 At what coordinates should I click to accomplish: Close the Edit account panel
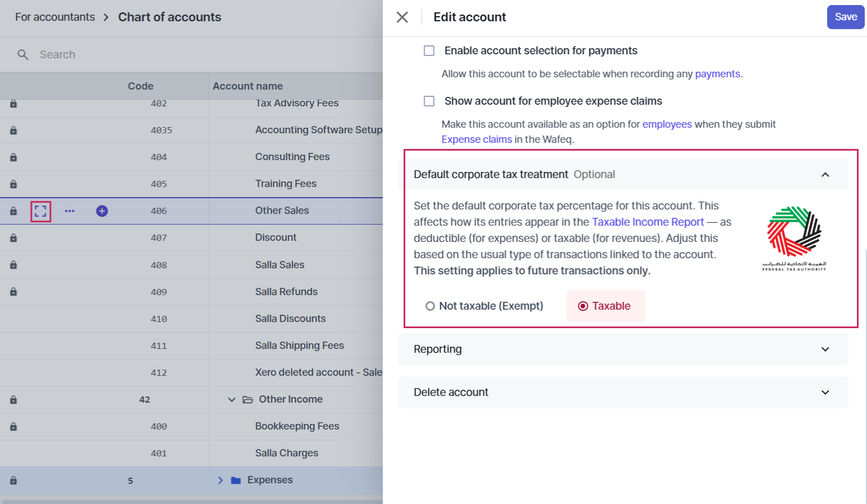402,17
